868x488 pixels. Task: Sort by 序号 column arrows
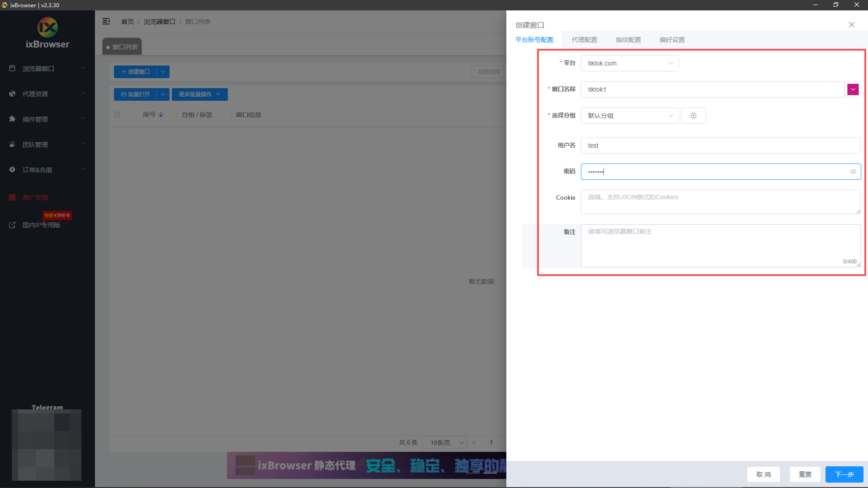click(161, 115)
